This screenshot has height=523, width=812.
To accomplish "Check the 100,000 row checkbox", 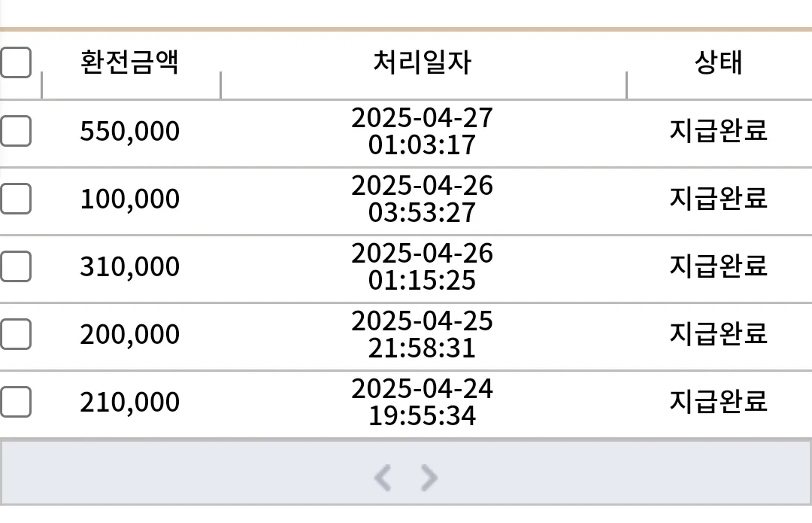I will point(16,199).
